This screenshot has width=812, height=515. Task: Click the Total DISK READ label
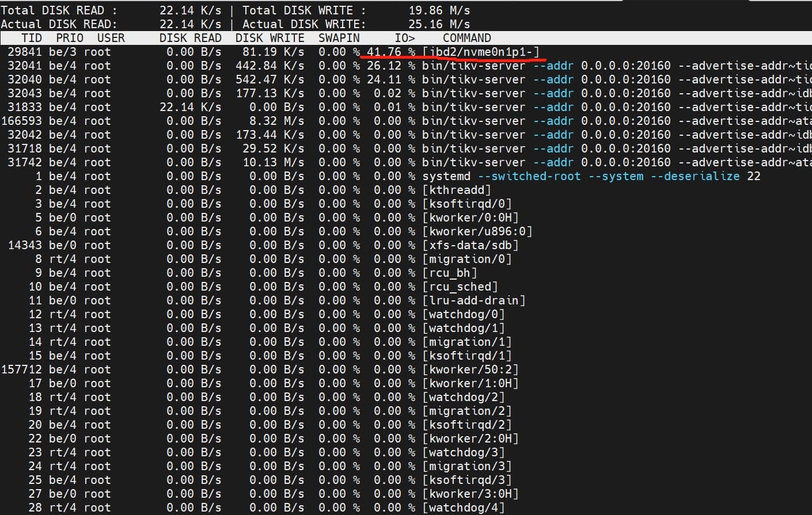(x=59, y=10)
